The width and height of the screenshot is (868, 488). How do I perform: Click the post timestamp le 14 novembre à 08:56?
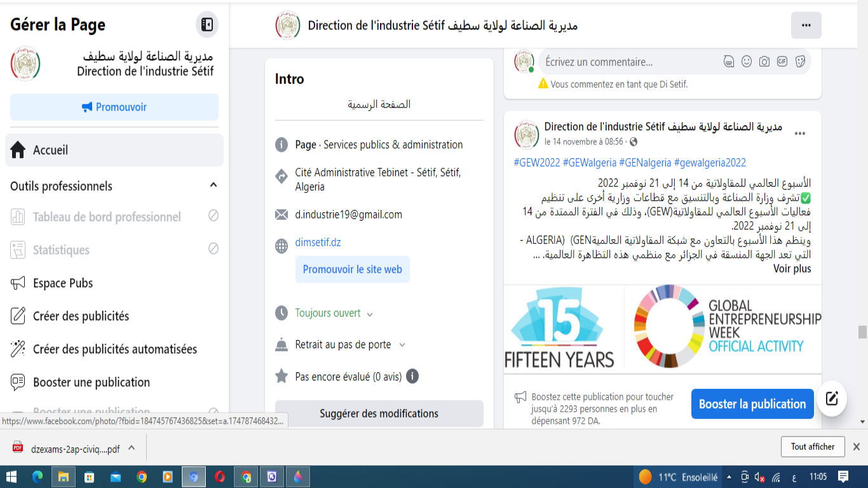[584, 142]
